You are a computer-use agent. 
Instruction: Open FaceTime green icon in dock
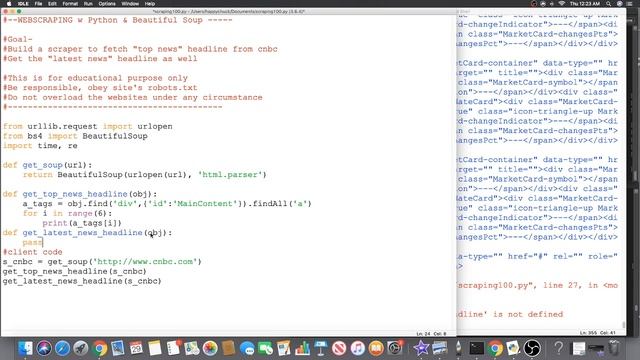coord(265,349)
